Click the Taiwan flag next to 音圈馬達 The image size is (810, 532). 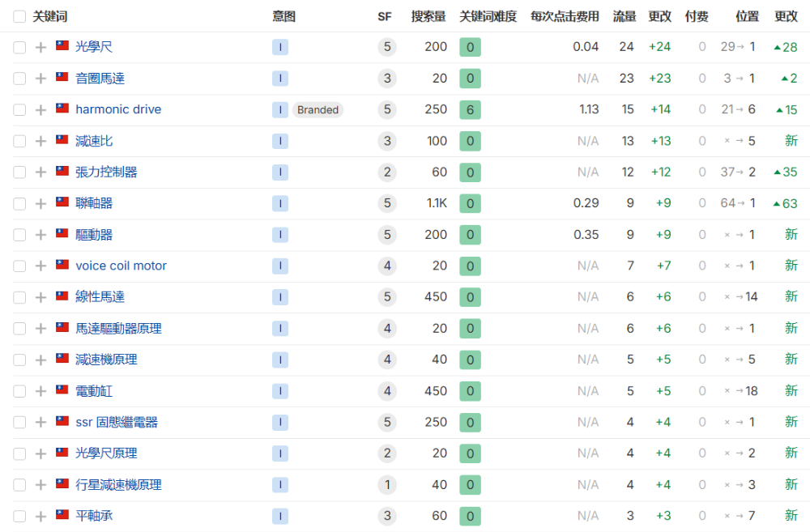tap(62, 78)
